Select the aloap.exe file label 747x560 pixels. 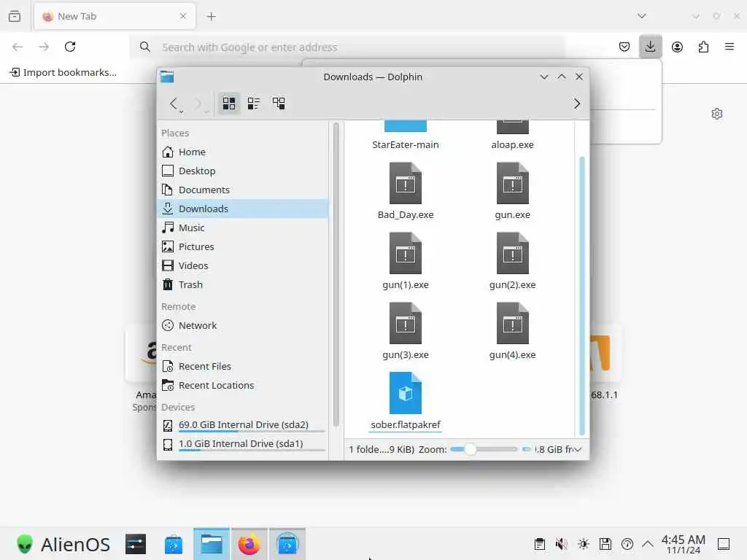pos(513,145)
